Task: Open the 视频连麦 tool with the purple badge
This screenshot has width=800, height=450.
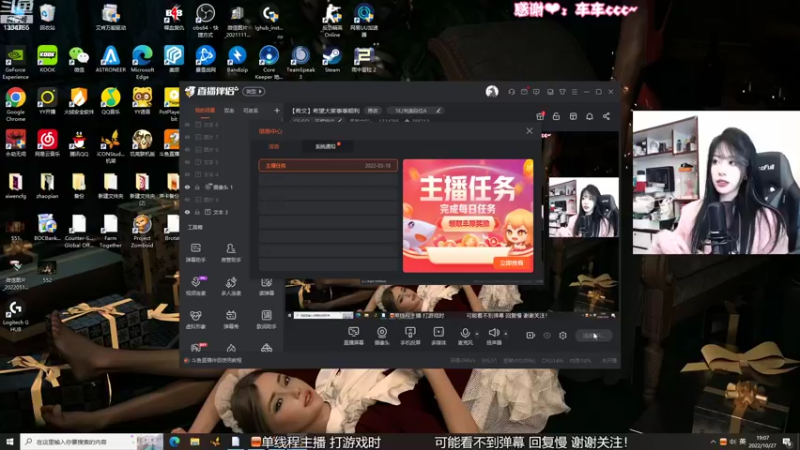Action: pyautogui.click(x=196, y=286)
